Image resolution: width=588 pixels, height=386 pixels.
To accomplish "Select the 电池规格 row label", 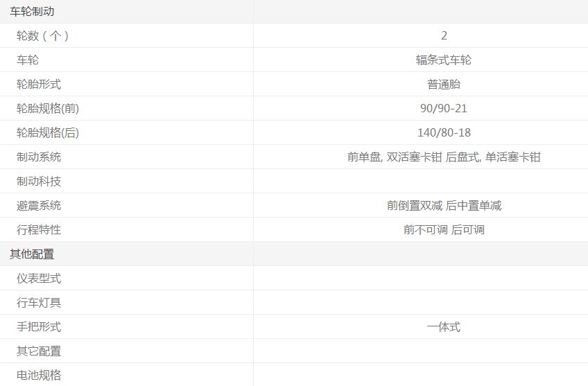I will [39, 376].
